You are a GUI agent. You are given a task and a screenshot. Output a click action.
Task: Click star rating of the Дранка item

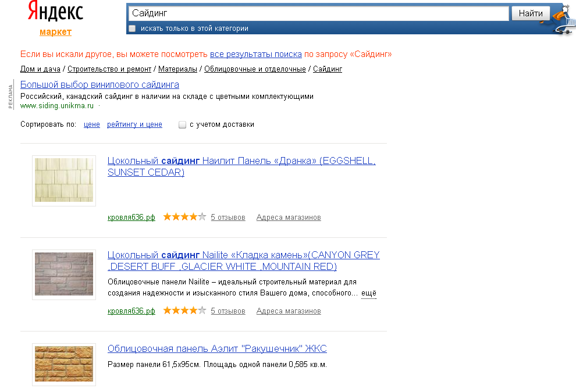point(184,217)
